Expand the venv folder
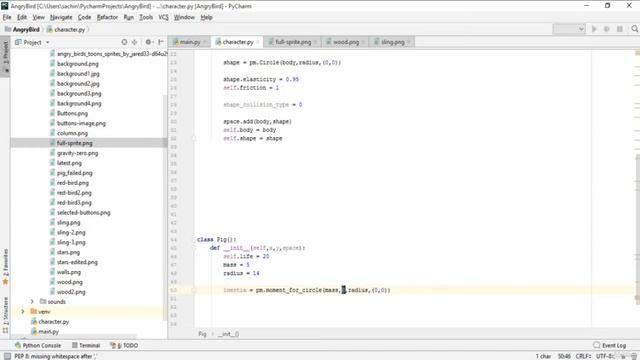 pos(23,311)
